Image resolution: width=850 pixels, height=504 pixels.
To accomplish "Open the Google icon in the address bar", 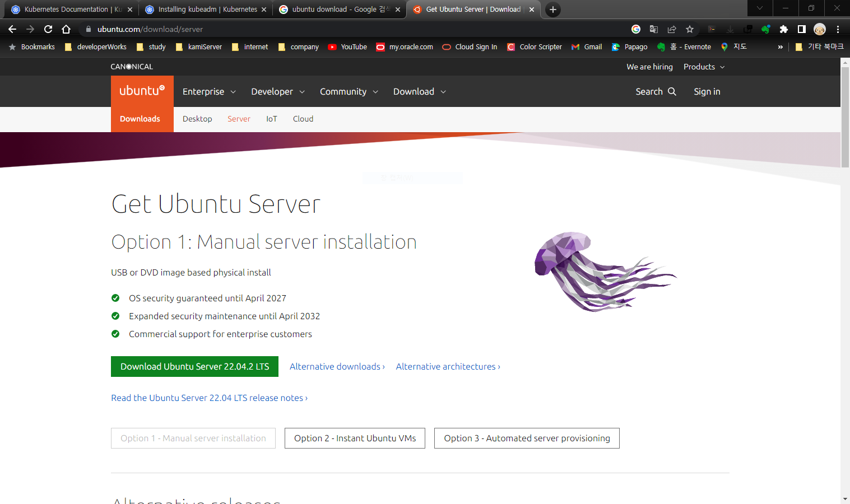I will pyautogui.click(x=636, y=29).
